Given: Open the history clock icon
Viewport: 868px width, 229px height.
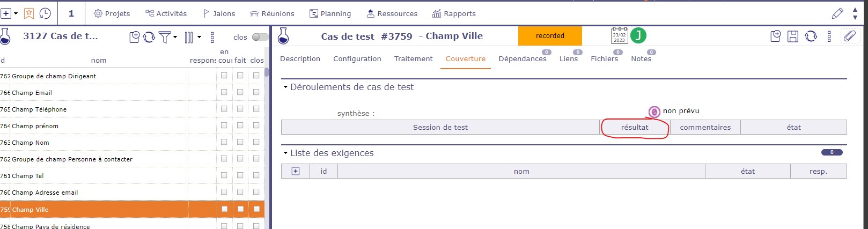Looking at the screenshot, I should coord(45,13).
